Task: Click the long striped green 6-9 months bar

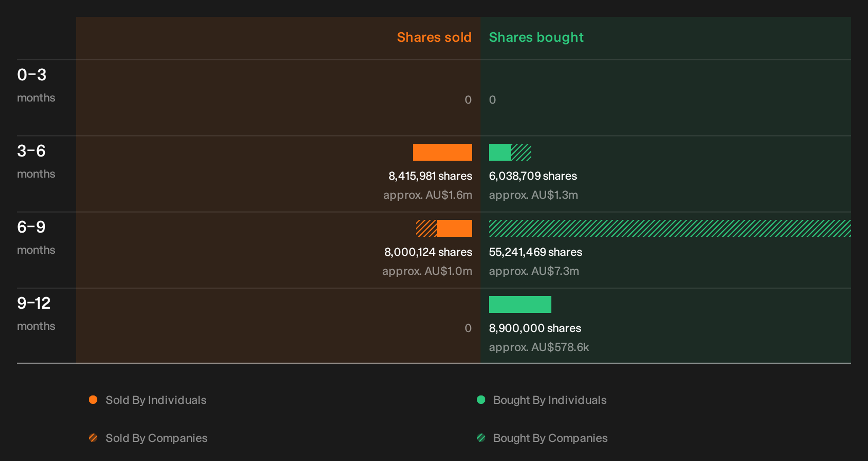Action: [670, 228]
